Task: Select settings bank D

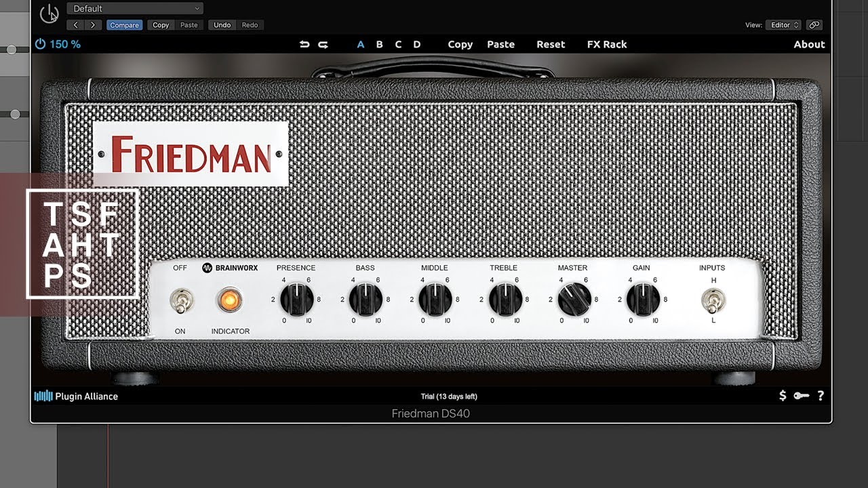Action: pyautogui.click(x=417, y=44)
